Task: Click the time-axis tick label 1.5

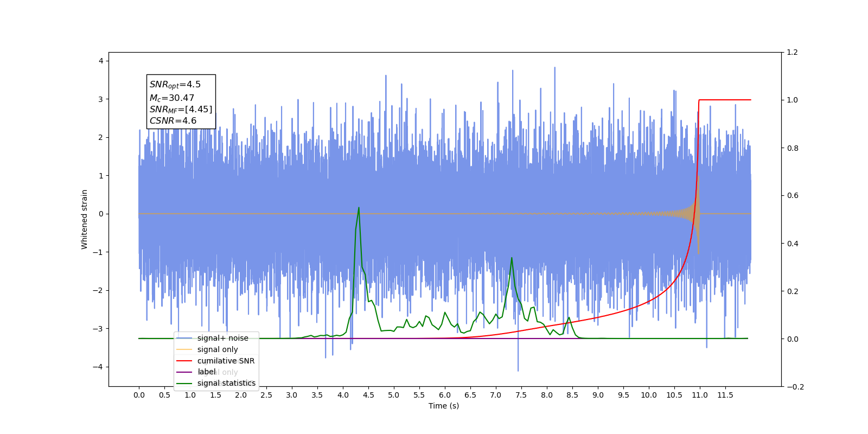Action: (215, 395)
